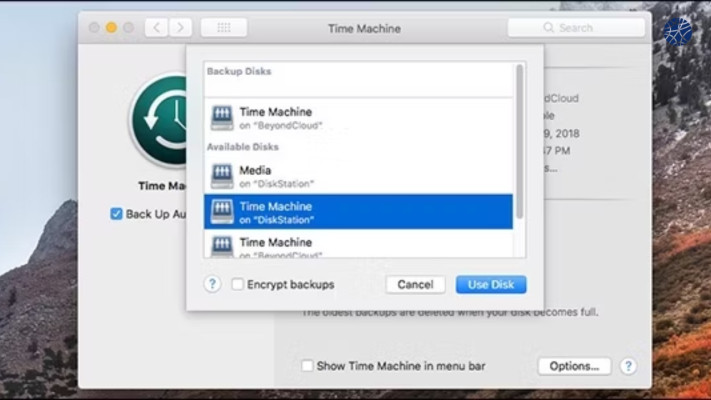Click the "Backup Disks" header text
This screenshot has height=400, width=711.
(x=239, y=71)
